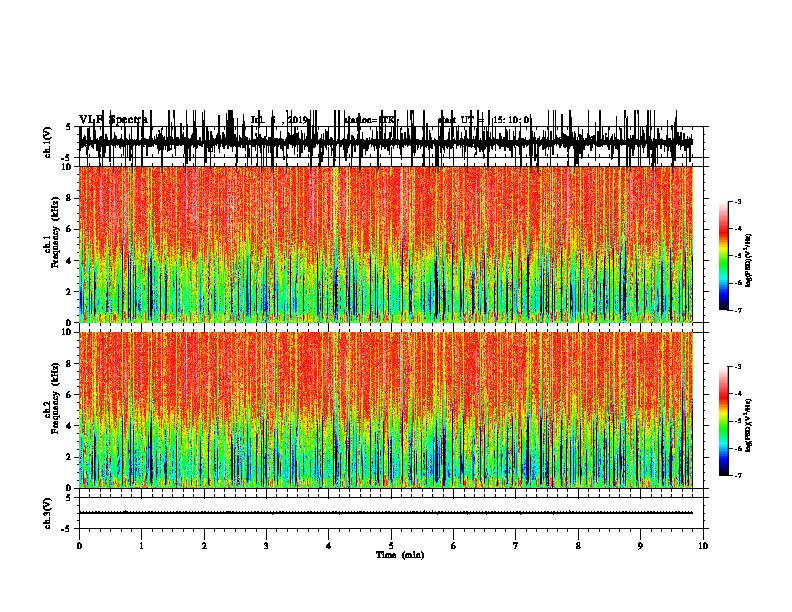Viewport: 792px width, 612px height.
Task: Click the '10' tick on the time axis
Action: [703, 546]
